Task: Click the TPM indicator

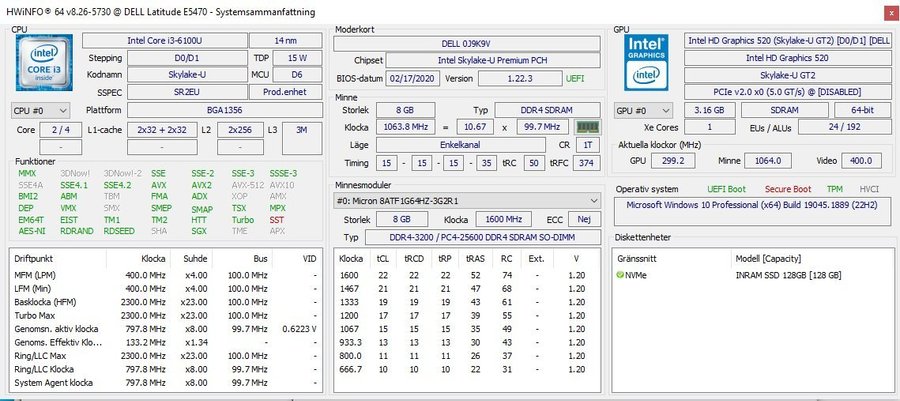Action: 835,189
